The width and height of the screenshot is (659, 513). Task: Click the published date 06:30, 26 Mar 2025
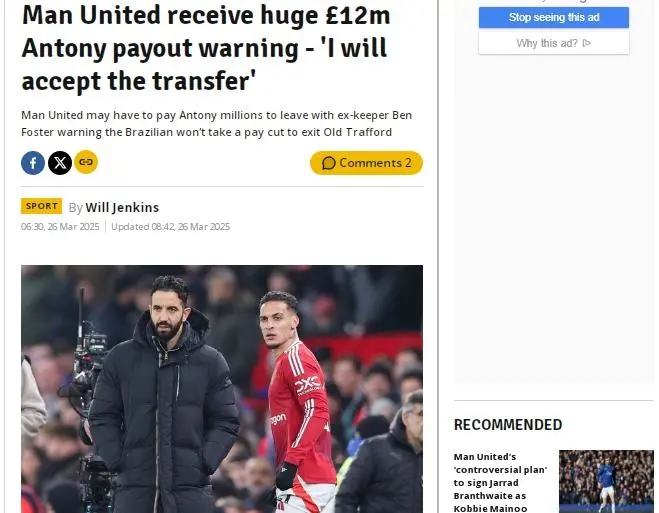(60, 227)
